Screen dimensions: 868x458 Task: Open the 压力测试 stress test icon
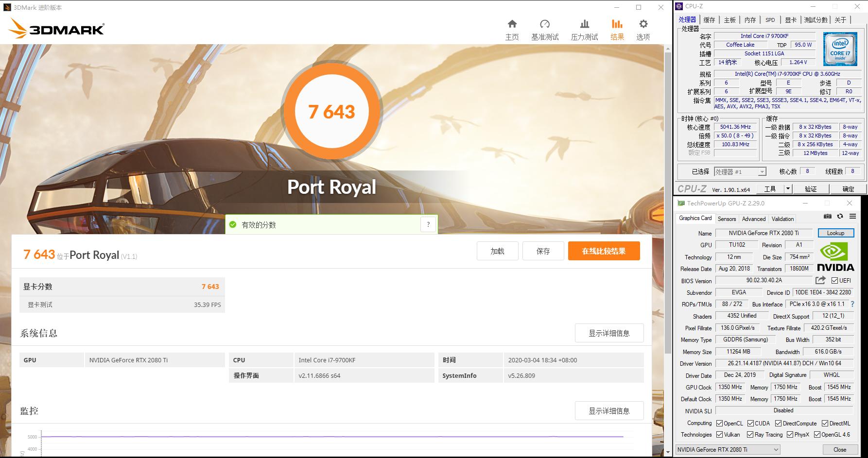pos(584,24)
